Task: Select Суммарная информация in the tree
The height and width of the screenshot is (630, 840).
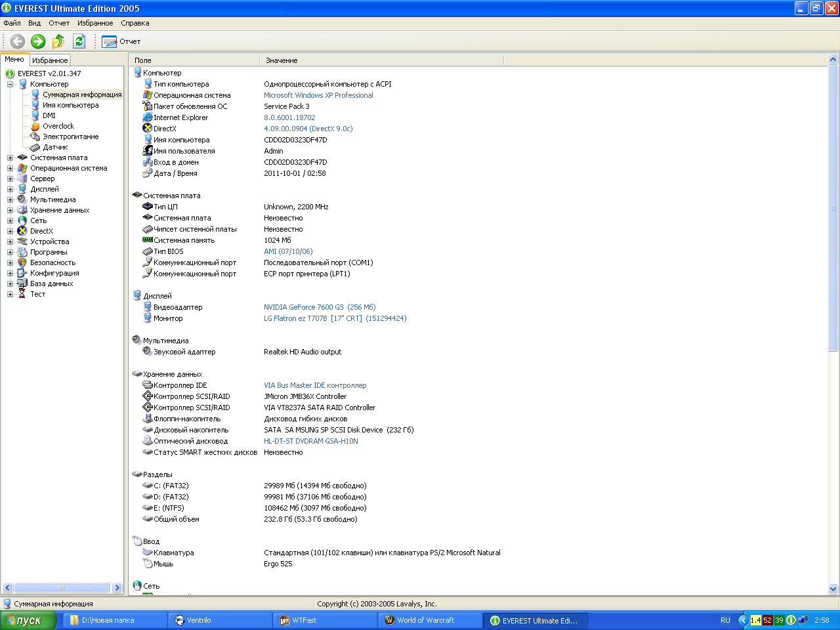Action: tap(82, 94)
